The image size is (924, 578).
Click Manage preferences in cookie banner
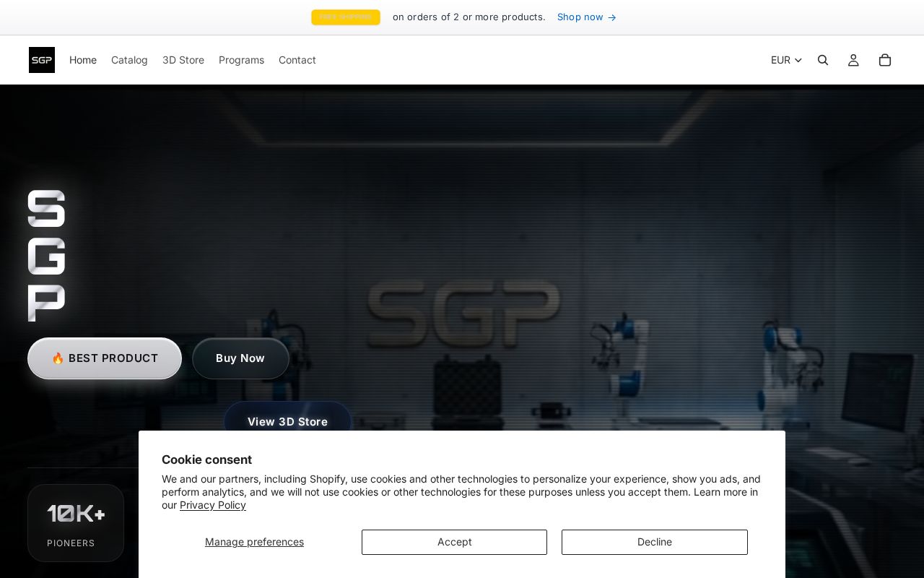[x=254, y=542]
